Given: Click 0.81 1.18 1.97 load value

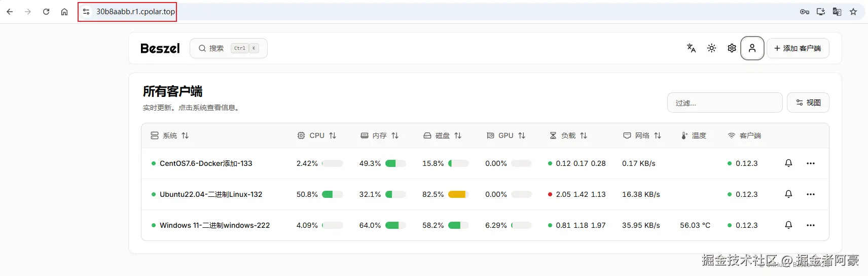Looking at the screenshot, I should (x=581, y=225).
